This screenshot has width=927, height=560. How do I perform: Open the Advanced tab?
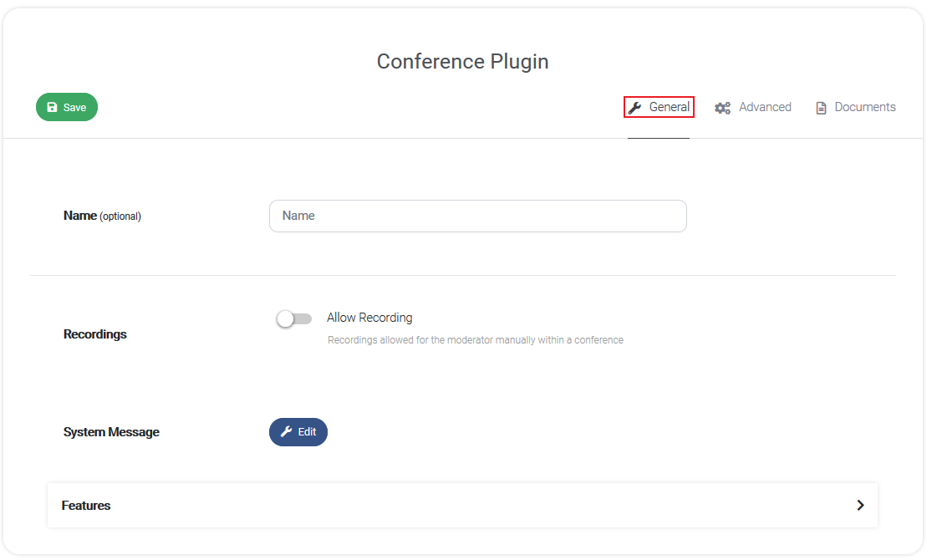[752, 107]
